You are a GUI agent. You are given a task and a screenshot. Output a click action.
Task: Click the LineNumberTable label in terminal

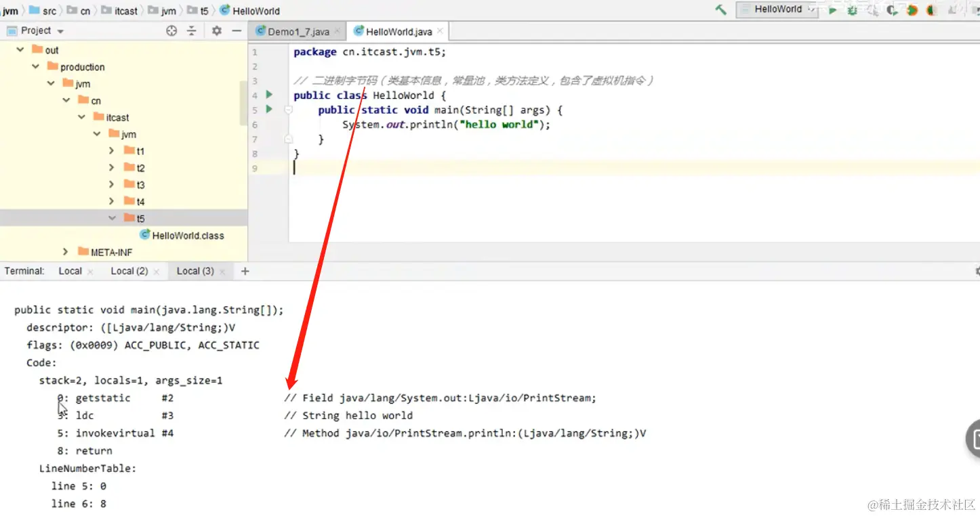(x=87, y=469)
